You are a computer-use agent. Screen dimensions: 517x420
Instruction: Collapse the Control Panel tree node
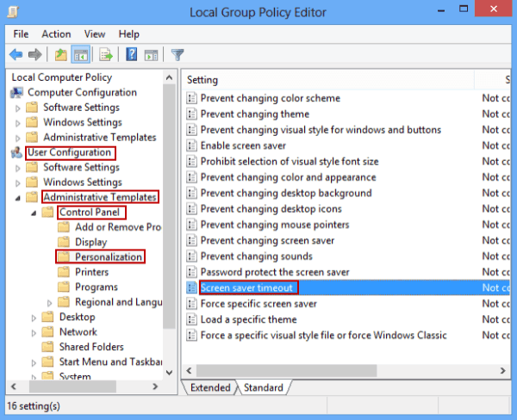click(x=34, y=213)
